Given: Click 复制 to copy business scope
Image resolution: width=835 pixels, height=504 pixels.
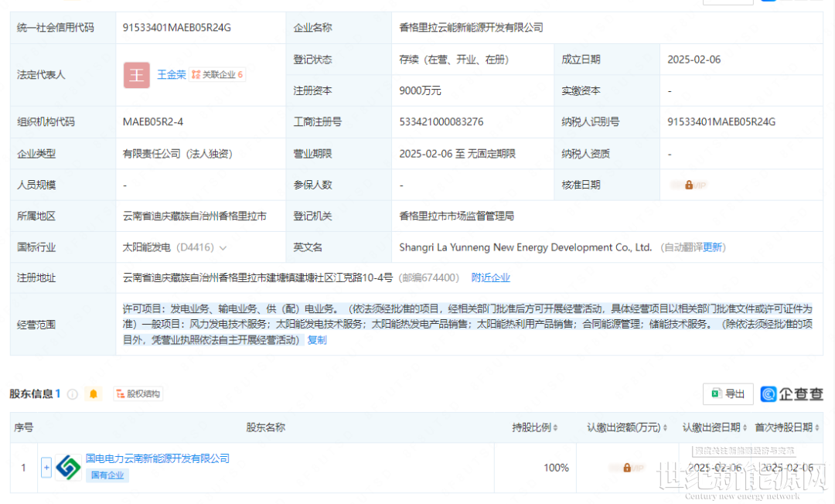Looking at the screenshot, I should click(317, 340).
